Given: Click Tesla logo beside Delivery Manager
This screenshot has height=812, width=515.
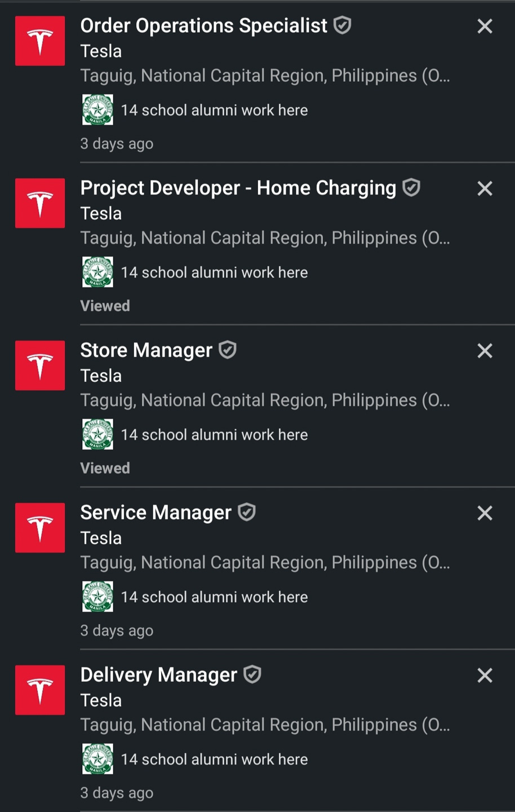Looking at the screenshot, I should pyautogui.click(x=40, y=690).
